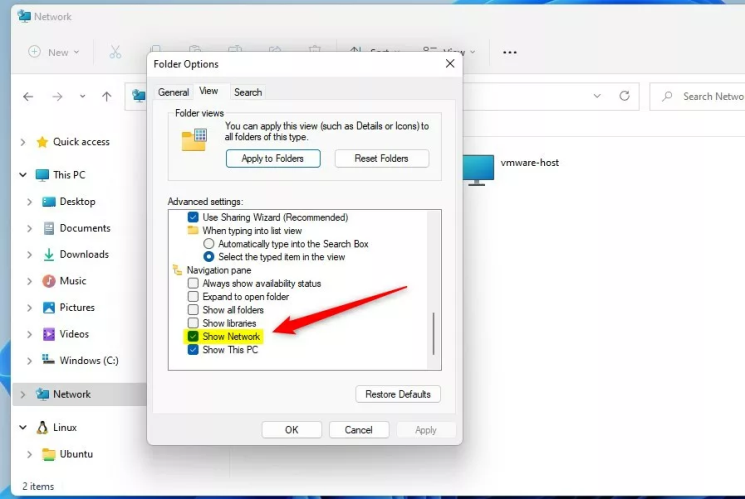Click the Network title bar icon
This screenshot has width=745, height=499.
point(24,16)
